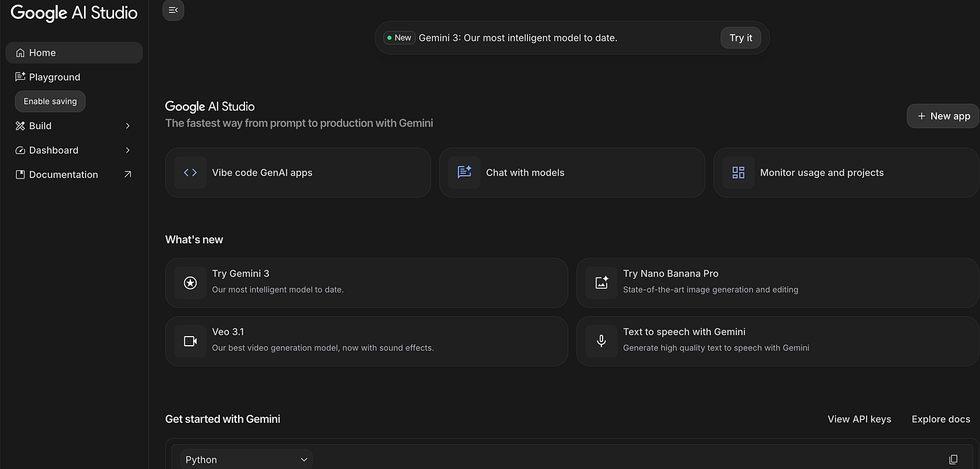Screen dimensions: 980x469
Task: Click the grid icon for Monitor usage
Action: click(738, 173)
